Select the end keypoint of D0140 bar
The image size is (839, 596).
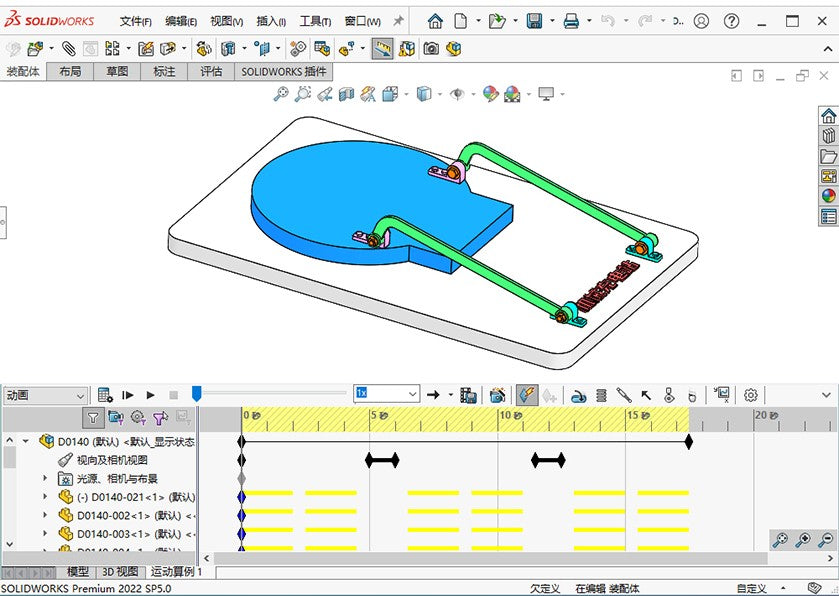click(x=689, y=442)
